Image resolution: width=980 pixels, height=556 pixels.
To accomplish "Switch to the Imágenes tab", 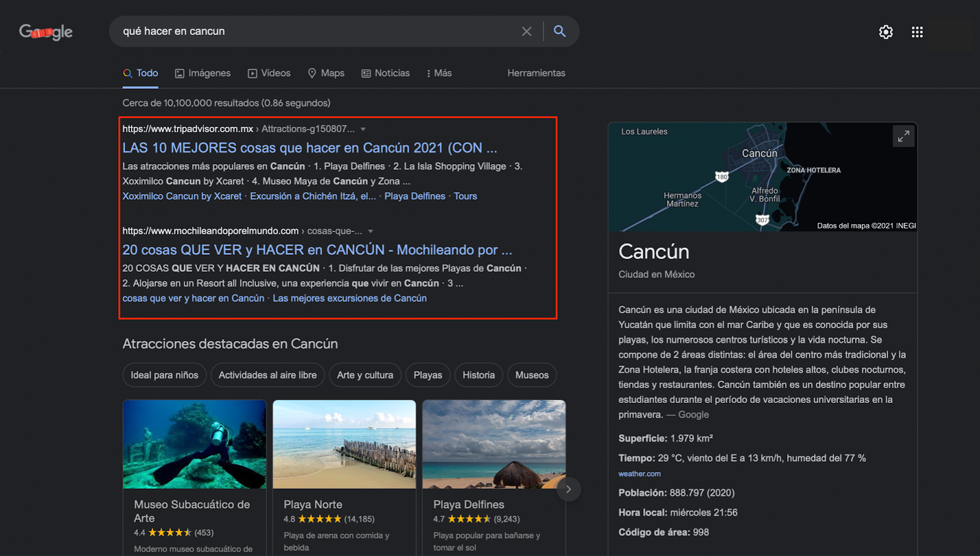I will point(203,73).
